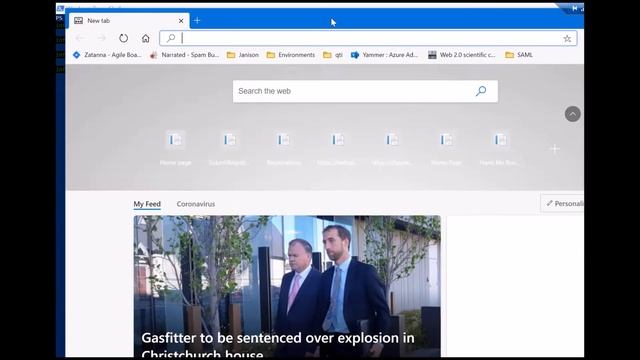Open the SAML favorites folder
The width and height of the screenshot is (640, 360).
[x=519, y=55]
